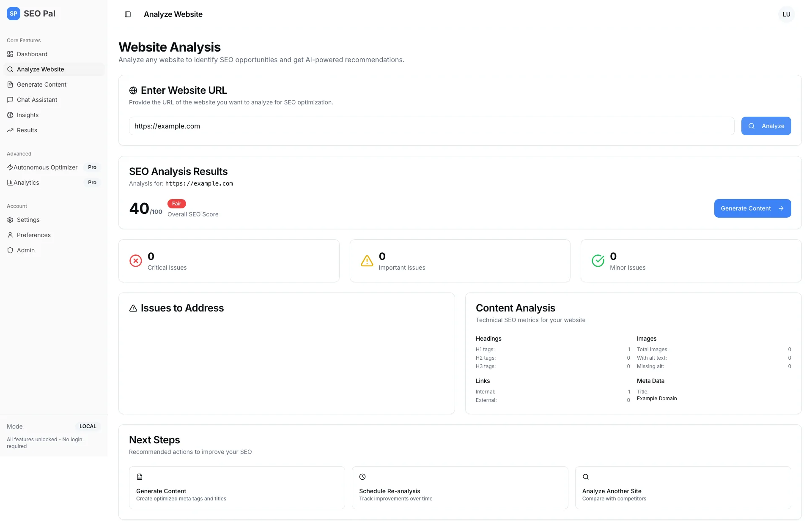812x530 pixels.
Task: Toggle the sidebar panel icon
Action: pos(128,14)
